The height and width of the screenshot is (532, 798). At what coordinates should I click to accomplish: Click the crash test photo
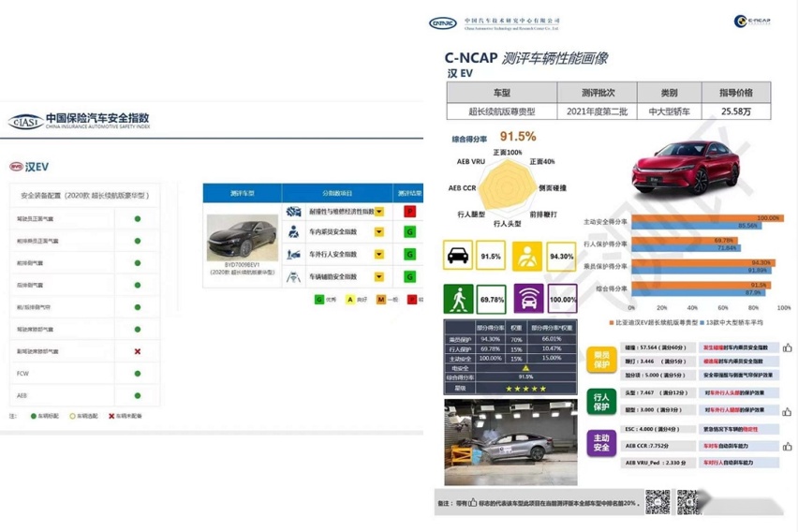click(x=510, y=442)
